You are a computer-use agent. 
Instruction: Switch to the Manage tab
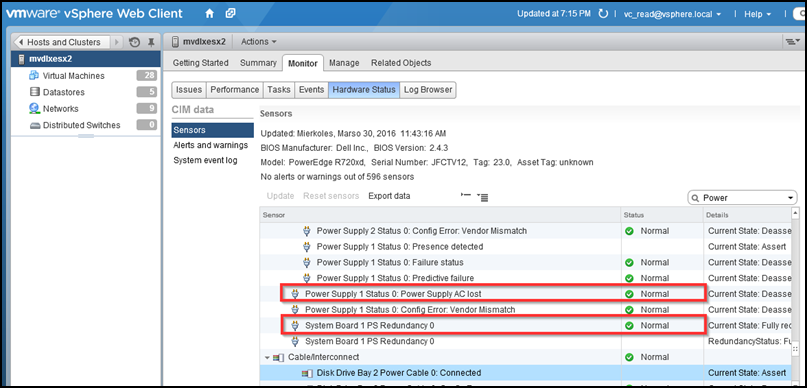tap(344, 63)
